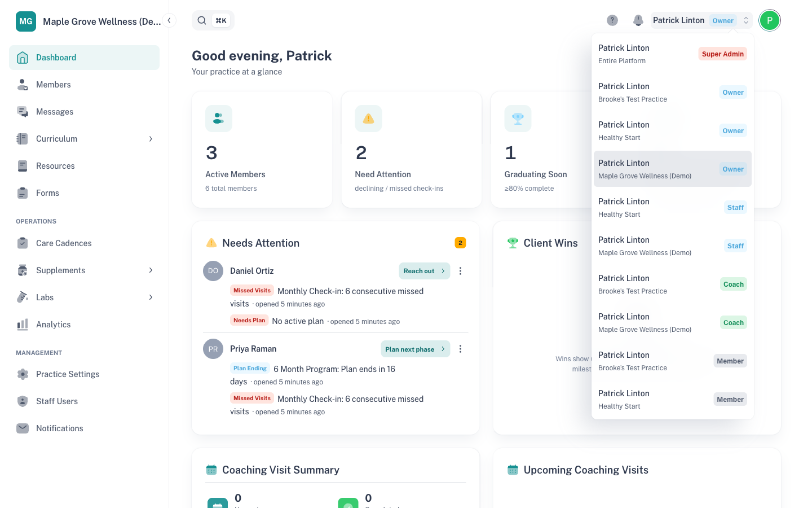Viewport: 812px width, 508px height.
Task: Expand the Supplements submenu
Action: [x=151, y=270]
